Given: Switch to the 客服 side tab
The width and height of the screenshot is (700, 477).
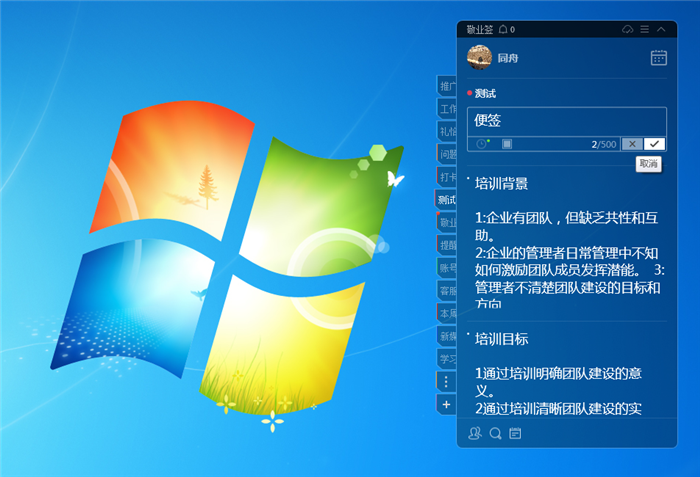Looking at the screenshot, I should click(447, 291).
